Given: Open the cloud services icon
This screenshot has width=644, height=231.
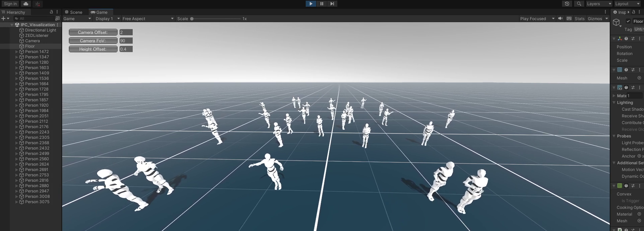Looking at the screenshot, I should (26, 4).
